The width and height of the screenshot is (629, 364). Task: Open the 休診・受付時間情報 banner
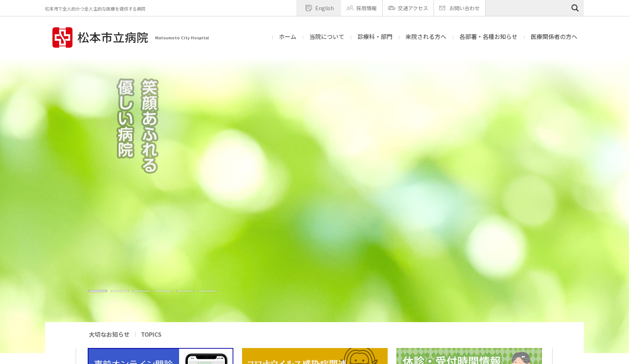coord(469,356)
